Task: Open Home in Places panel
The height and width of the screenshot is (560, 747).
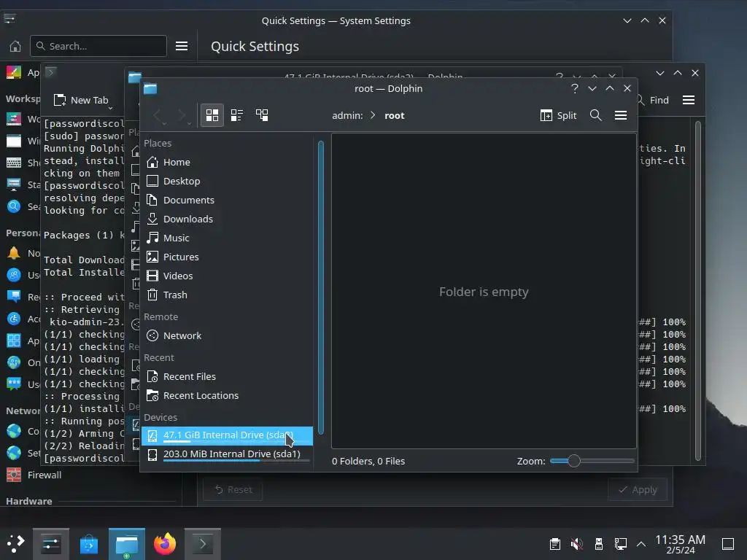Action: [228, 163]
